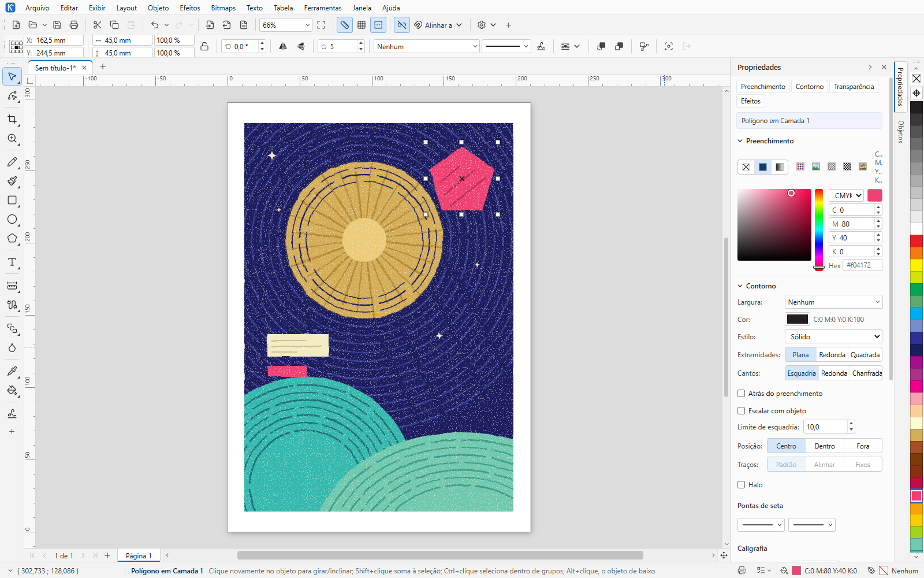
Task: Open the Efeitos menu
Action: pyautogui.click(x=190, y=8)
